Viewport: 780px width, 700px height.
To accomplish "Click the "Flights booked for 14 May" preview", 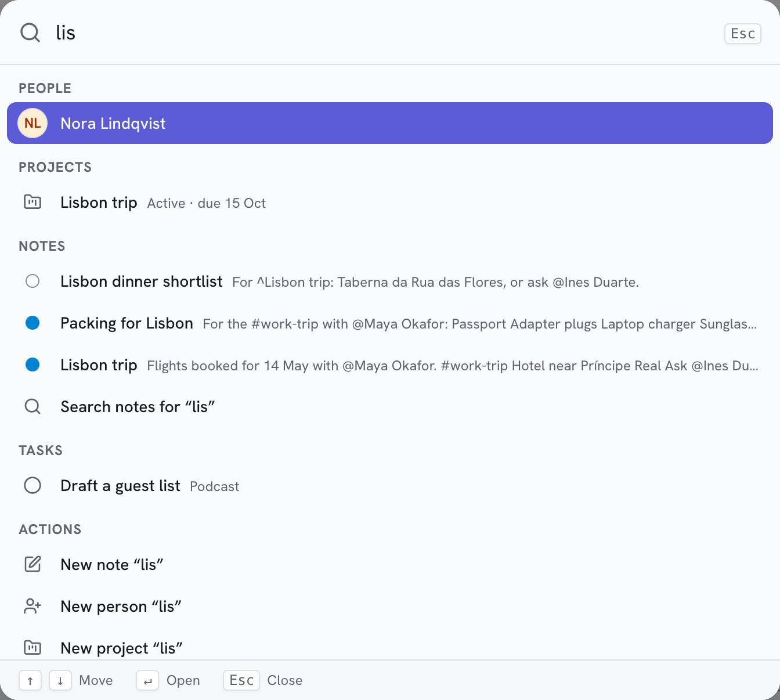I will click(x=453, y=366).
